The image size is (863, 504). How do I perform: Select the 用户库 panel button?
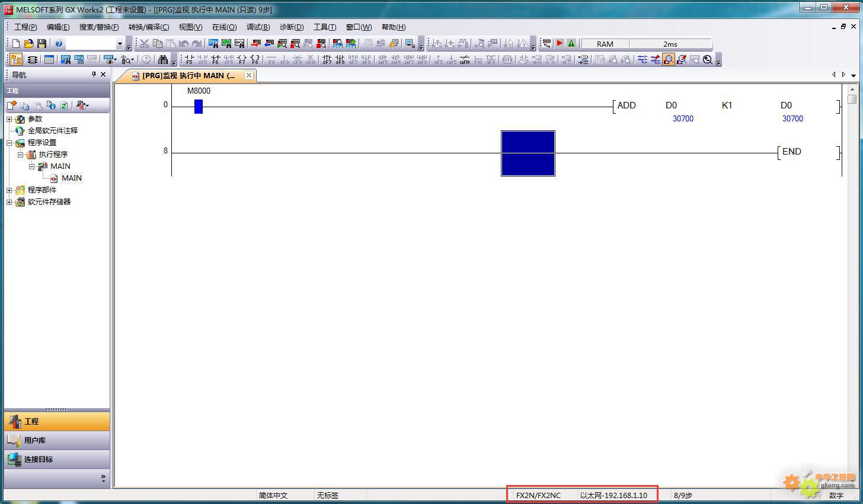[34, 440]
